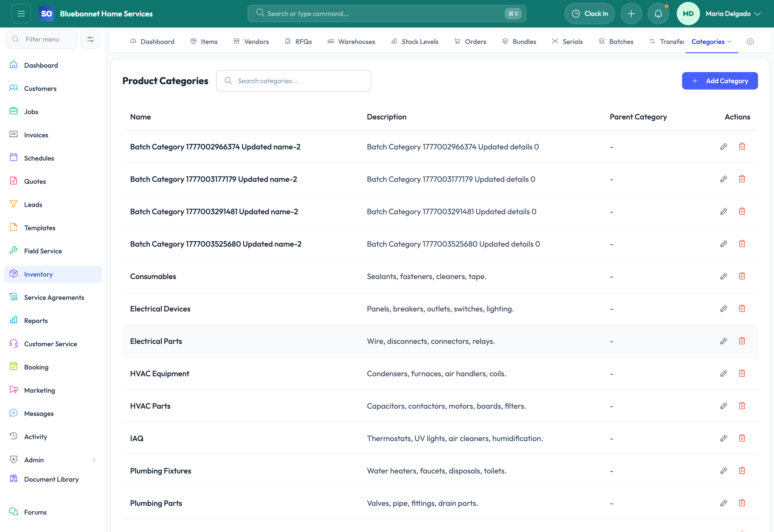Go to Leads in sidebar
774x532 pixels.
pos(53,205)
